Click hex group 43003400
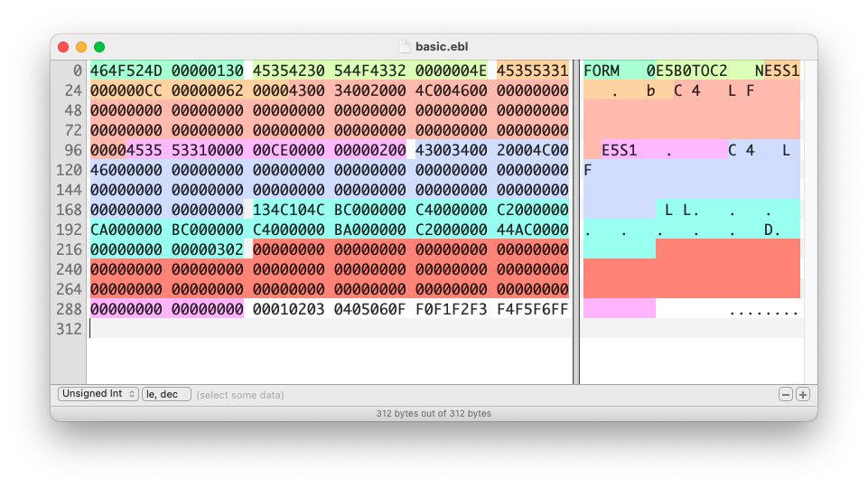Image resolution: width=868 pixels, height=488 pixels. [451, 150]
